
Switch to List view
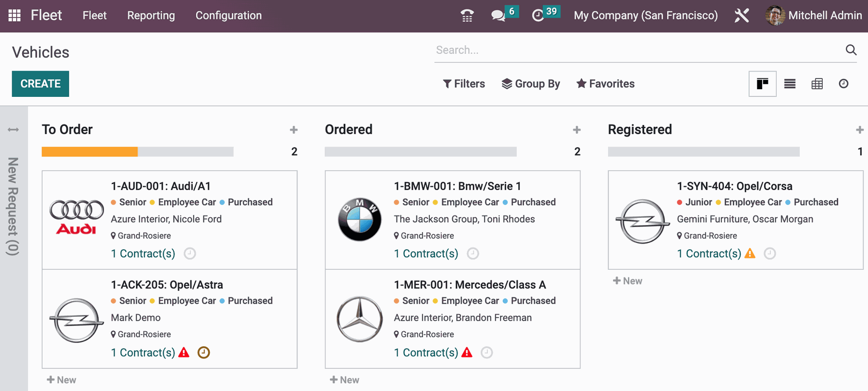pyautogui.click(x=790, y=84)
